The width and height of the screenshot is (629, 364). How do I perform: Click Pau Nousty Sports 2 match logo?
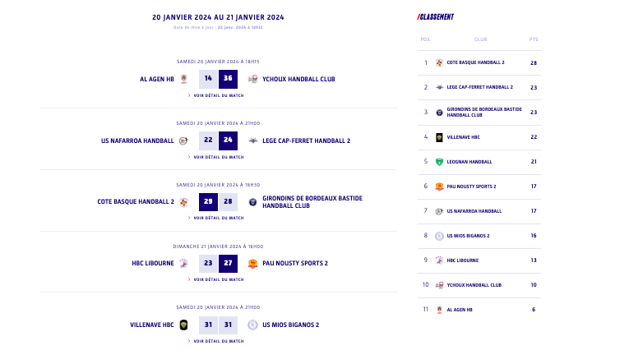(252, 263)
